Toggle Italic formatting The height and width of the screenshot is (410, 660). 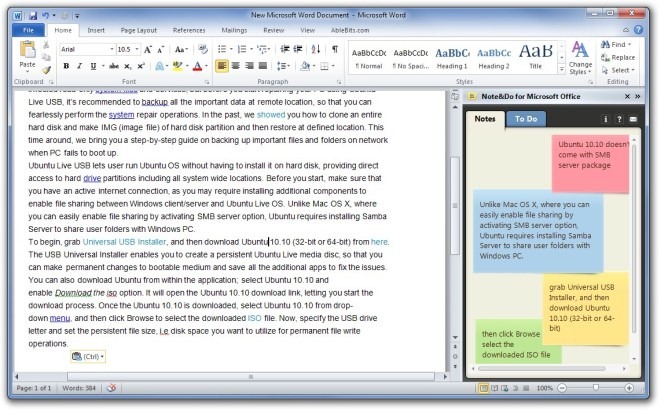80,66
